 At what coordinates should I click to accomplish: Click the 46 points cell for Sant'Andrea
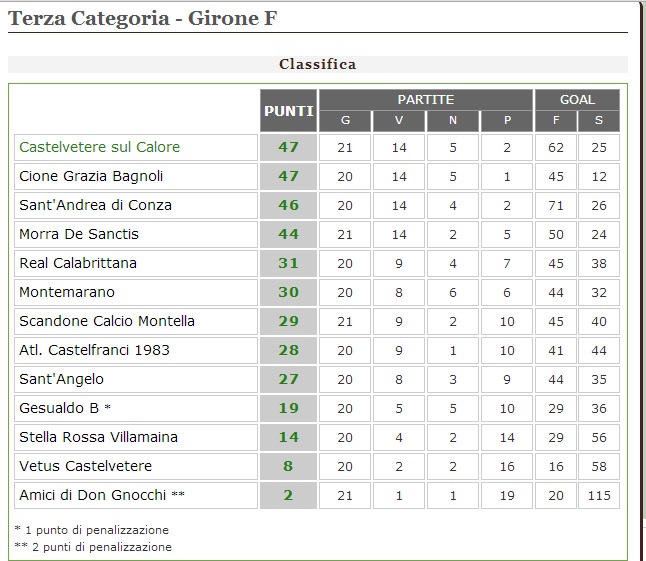point(289,205)
